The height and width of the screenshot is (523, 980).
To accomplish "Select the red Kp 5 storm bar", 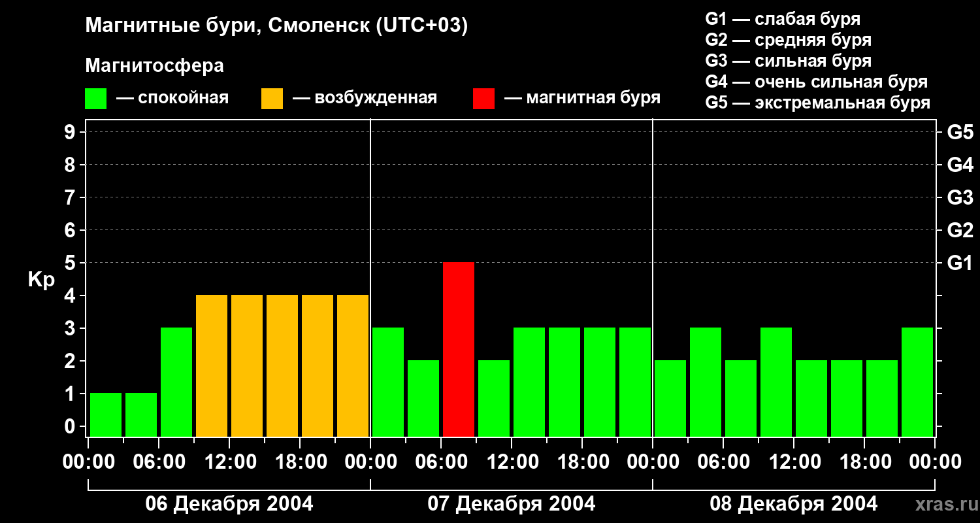I will click(459, 349).
